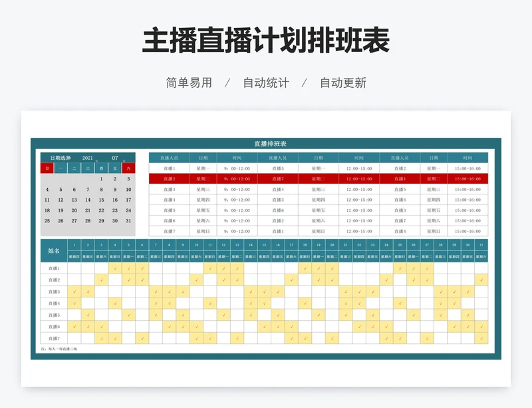The width and height of the screenshot is (532, 408).
Task: Click the 直播7 name in the grid row
Action: tap(54, 338)
